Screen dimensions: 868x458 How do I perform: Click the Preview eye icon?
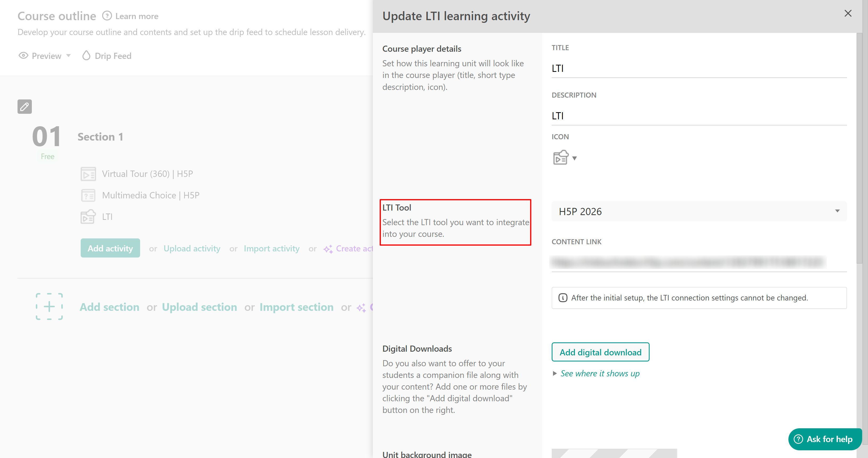(23, 56)
